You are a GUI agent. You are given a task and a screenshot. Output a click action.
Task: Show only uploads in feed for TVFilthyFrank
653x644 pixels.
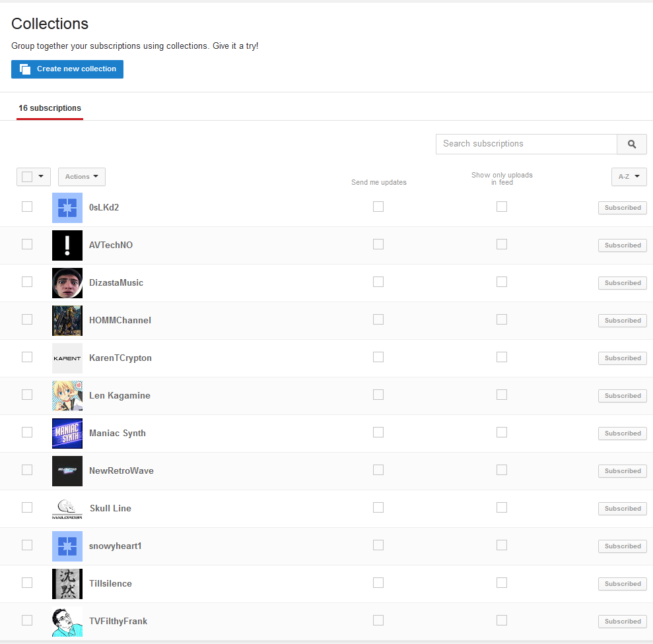click(501, 620)
